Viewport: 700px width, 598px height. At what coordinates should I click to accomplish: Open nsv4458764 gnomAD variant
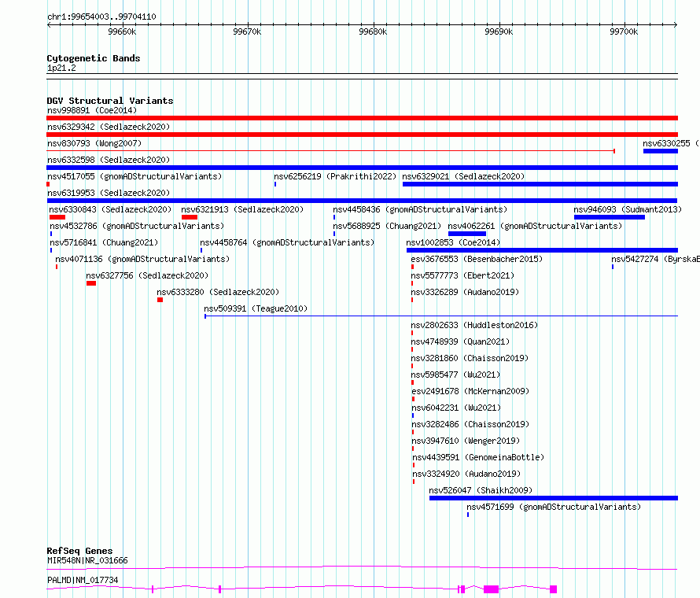point(287,242)
